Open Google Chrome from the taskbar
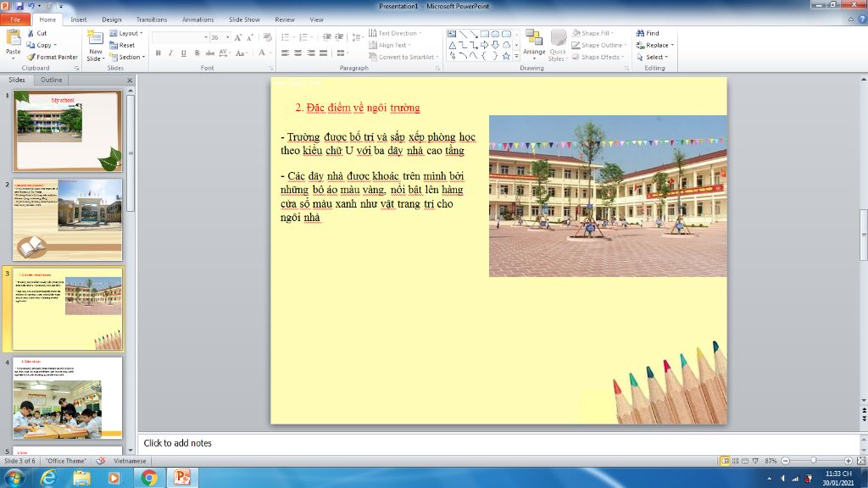This screenshot has height=488, width=868. point(148,477)
